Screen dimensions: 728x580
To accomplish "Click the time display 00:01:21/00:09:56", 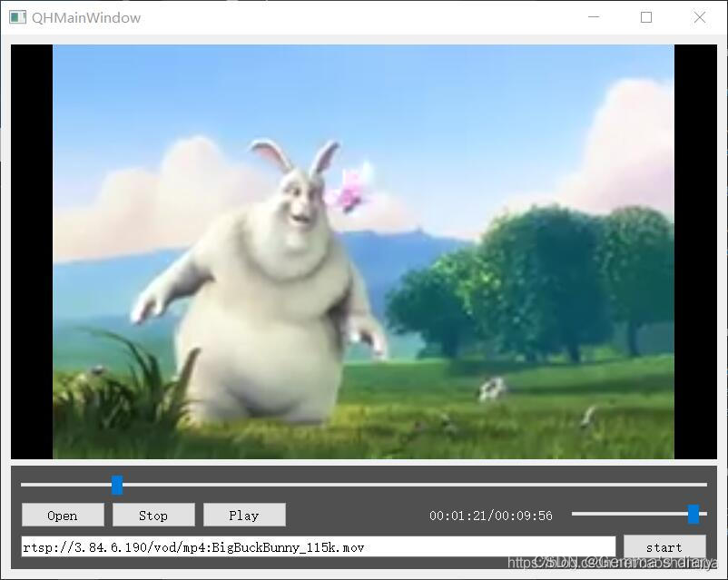I will click(491, 515).
